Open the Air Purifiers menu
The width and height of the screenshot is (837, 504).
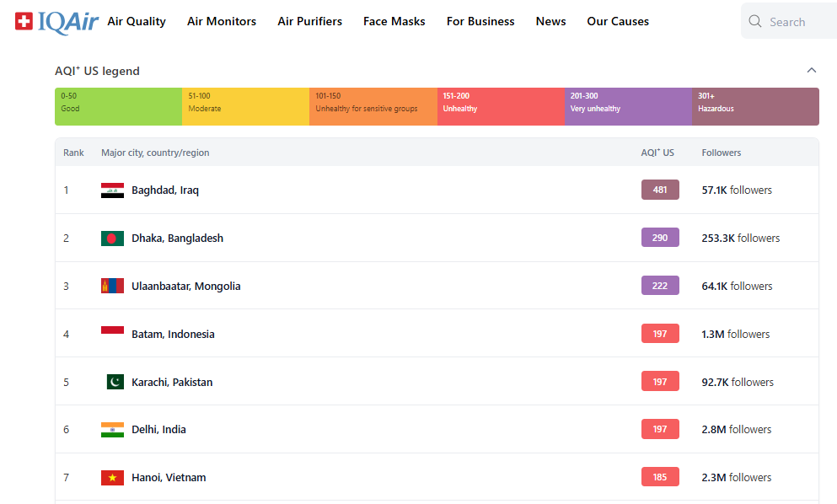pos(309,21)
